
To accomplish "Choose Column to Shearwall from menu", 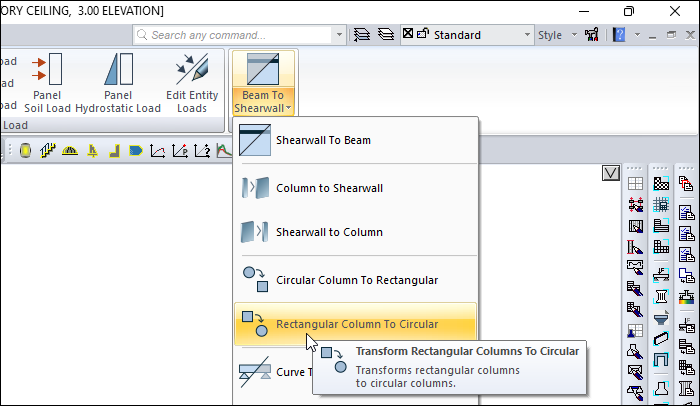I will coord(329,187).
